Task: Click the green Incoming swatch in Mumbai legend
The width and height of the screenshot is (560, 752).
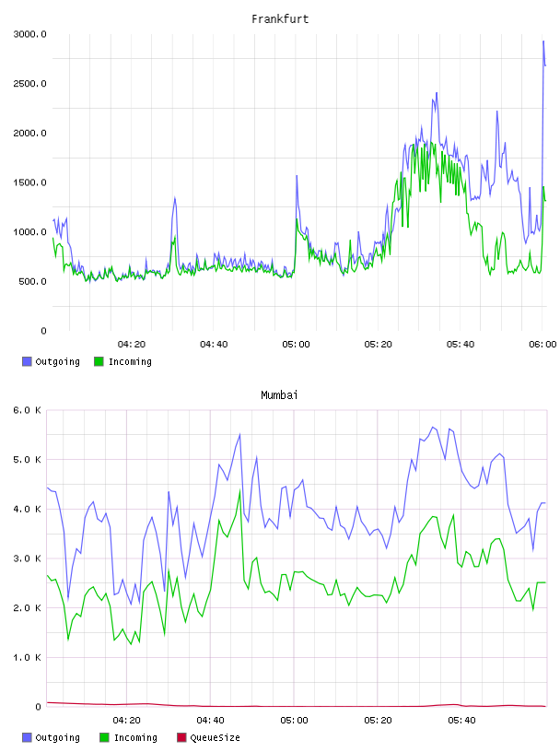Action: [x=104, y=737]
